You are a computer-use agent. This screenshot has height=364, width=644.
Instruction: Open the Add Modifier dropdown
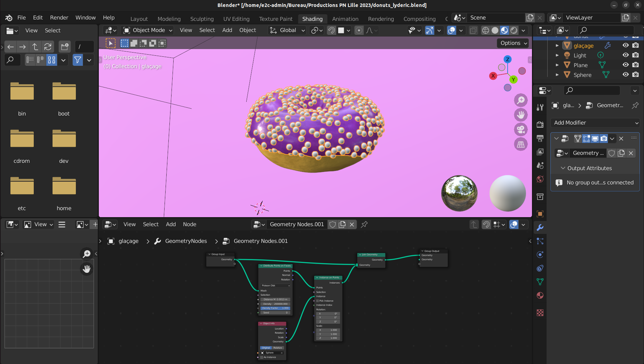596,122
